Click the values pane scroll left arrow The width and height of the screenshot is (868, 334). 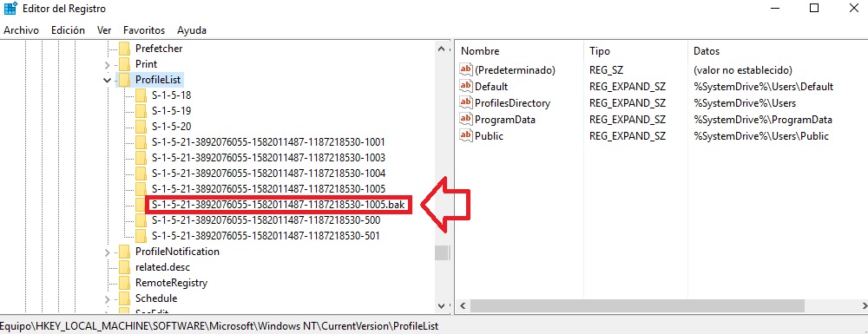coord(463,305)
